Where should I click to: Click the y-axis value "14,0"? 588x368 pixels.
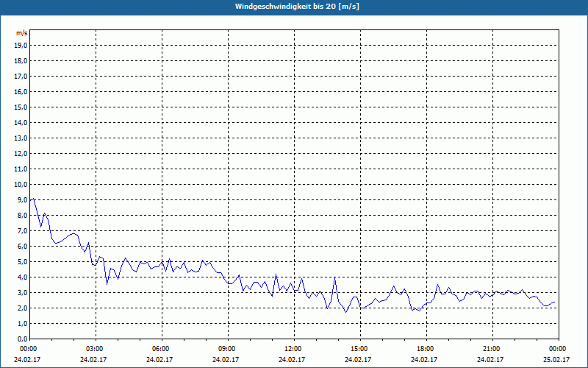(21, 123)
